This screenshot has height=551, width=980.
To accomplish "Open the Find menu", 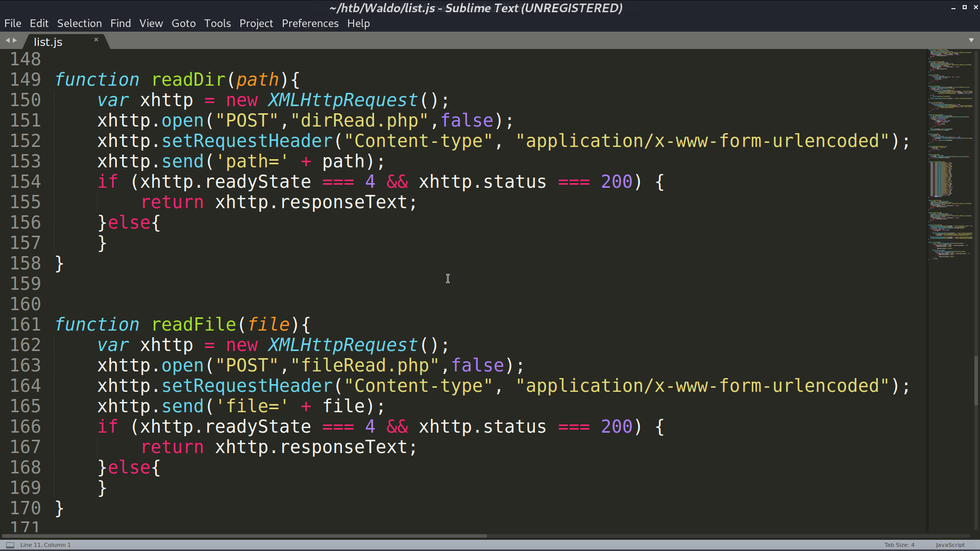I will click(x=120, y=23).
